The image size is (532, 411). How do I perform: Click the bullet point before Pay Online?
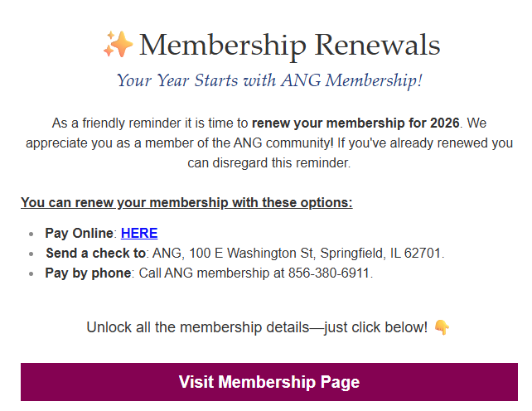(x=31, y=234)
